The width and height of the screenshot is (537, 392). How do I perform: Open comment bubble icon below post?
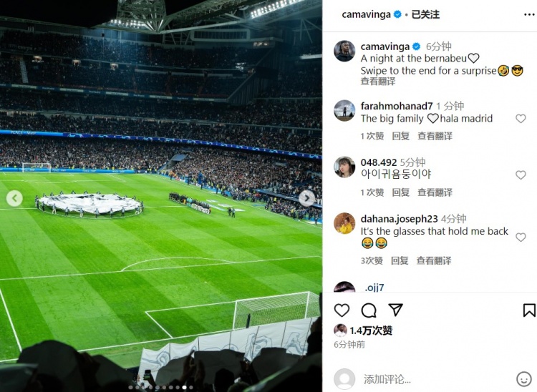(x=369, y=310)
